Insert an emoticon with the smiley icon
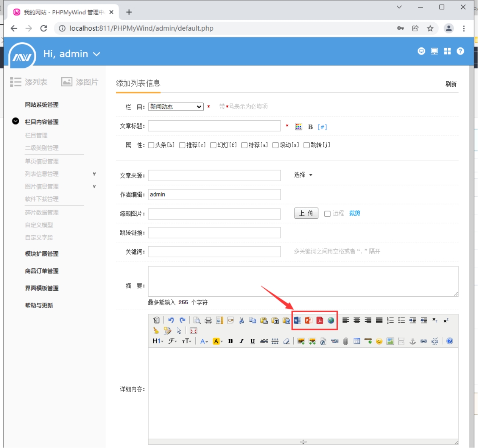 [x=379, y=341]
